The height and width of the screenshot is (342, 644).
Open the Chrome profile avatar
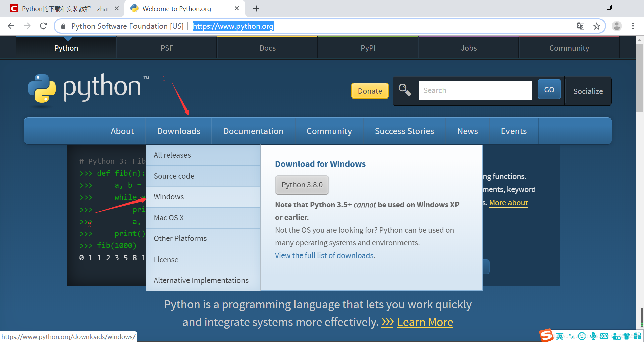(x=617, y=26)
